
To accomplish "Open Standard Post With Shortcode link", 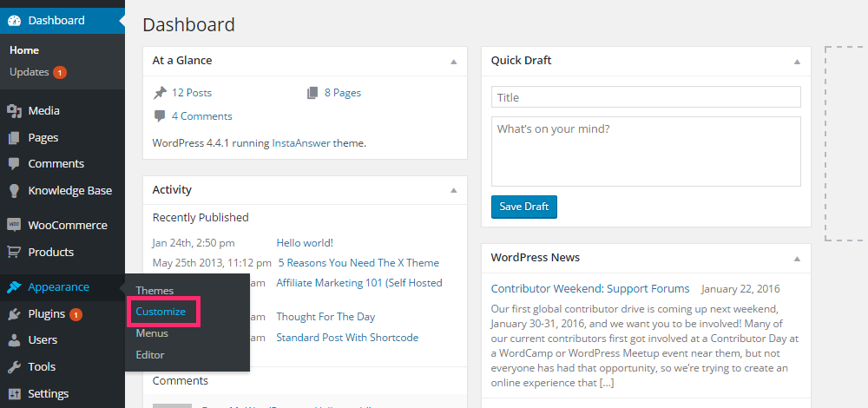I will 347,338.
